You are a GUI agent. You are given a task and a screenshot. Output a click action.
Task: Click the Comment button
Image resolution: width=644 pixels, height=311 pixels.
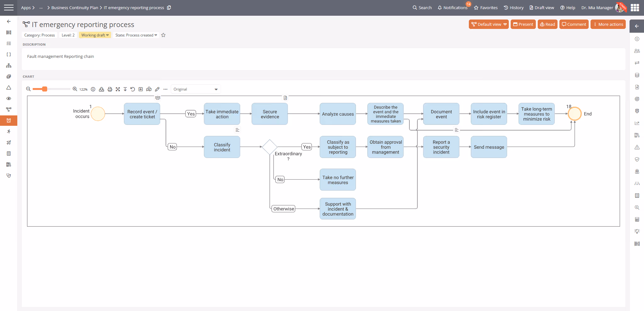pyautogui.click(x=574, y=24)
